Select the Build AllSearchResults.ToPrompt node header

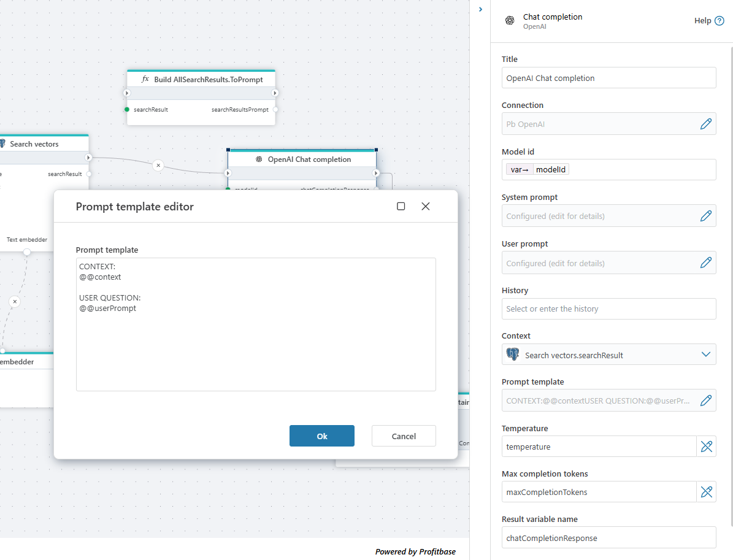[201, 79]
